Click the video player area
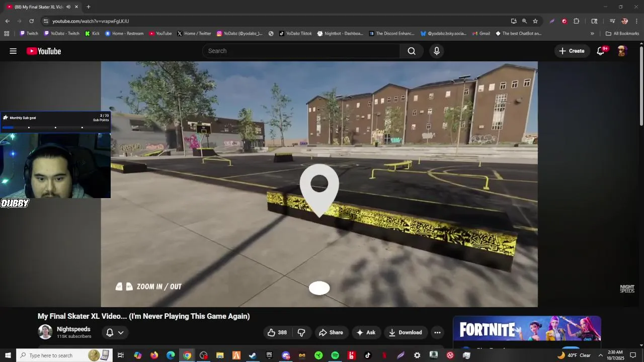Image resolution: width=644 pixels, height=362 pixels. [x=319, y=184]
